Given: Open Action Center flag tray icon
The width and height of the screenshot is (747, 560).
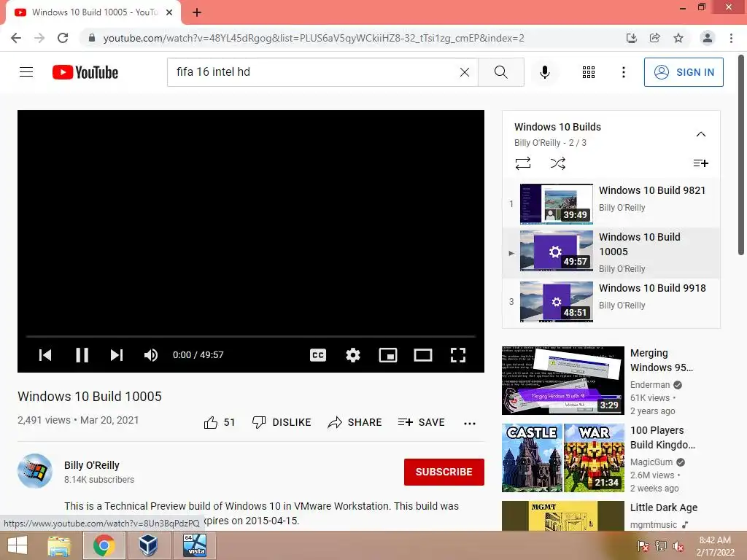Looking at the screenshot, I should point(643,546).
